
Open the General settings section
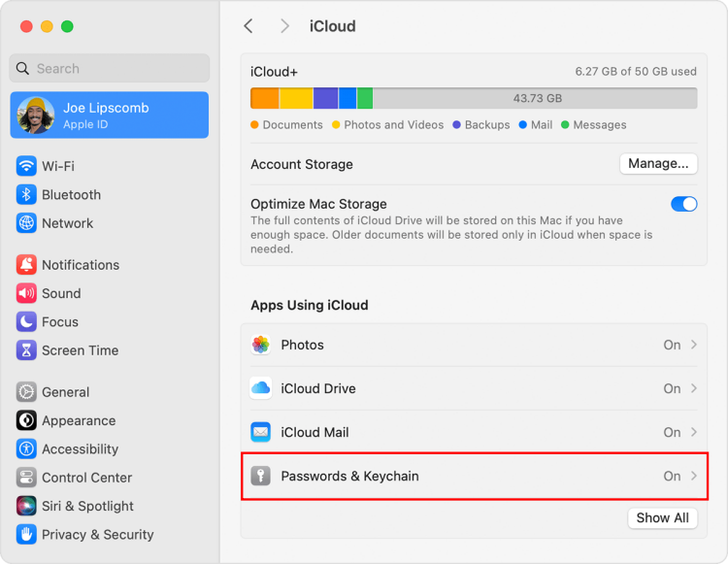65,392
